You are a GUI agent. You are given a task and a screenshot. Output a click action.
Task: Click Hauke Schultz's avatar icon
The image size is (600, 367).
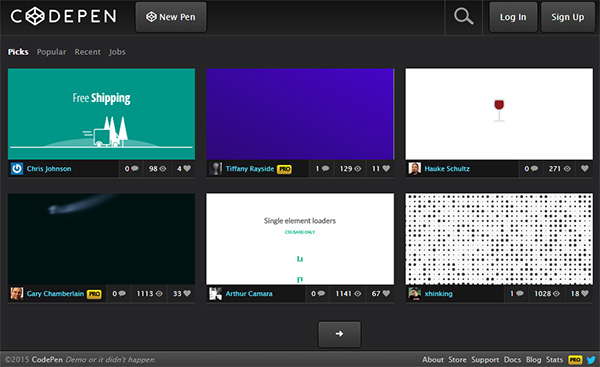[415, 169]
